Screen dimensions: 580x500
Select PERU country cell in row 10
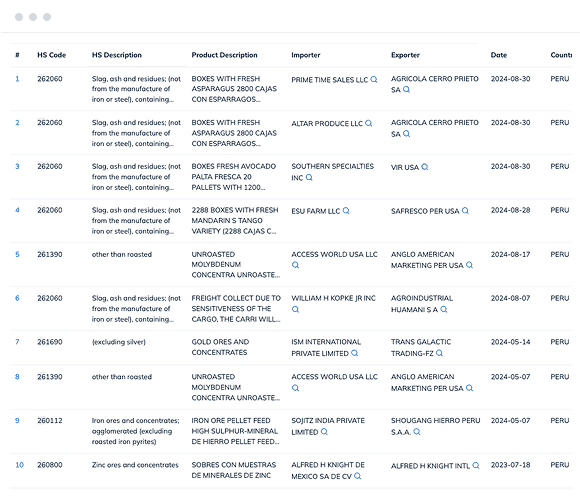[x=560, y=465]
